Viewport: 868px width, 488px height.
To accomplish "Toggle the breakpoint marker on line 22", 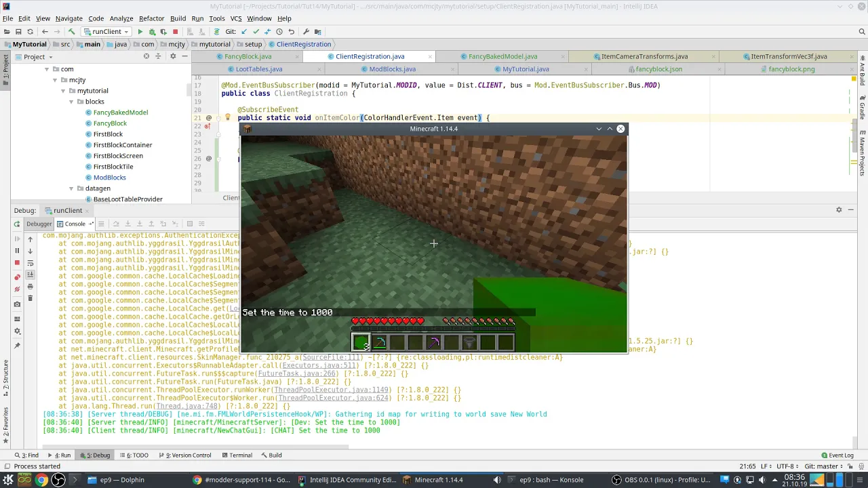I will click(208, 126).
